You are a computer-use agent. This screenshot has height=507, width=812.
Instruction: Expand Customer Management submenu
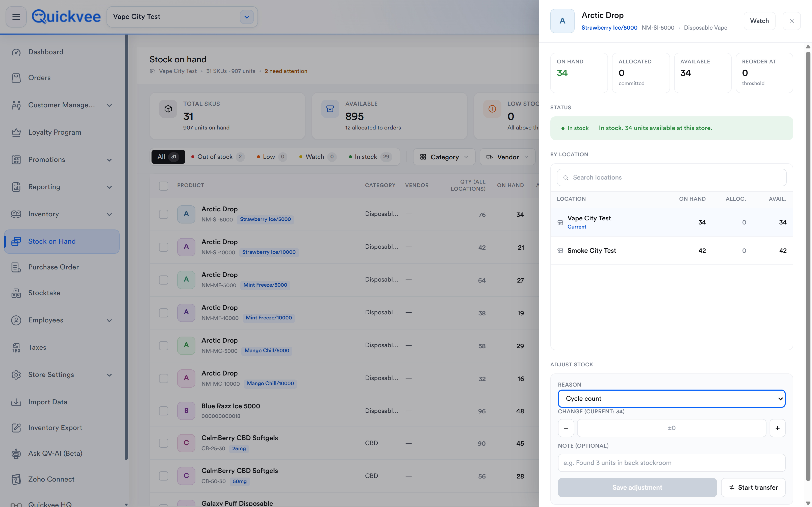pos(109,105)
